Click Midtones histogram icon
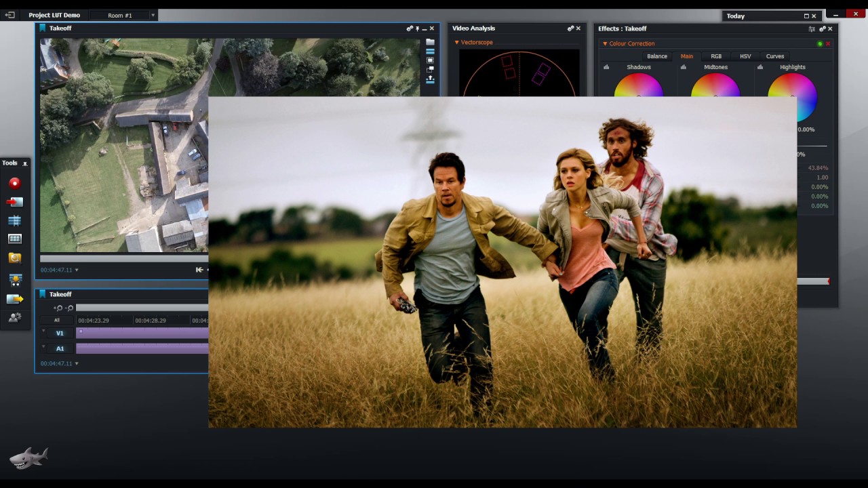Viewport: 868px width, 488px height. pyautogui.click(x=683, y=67)
